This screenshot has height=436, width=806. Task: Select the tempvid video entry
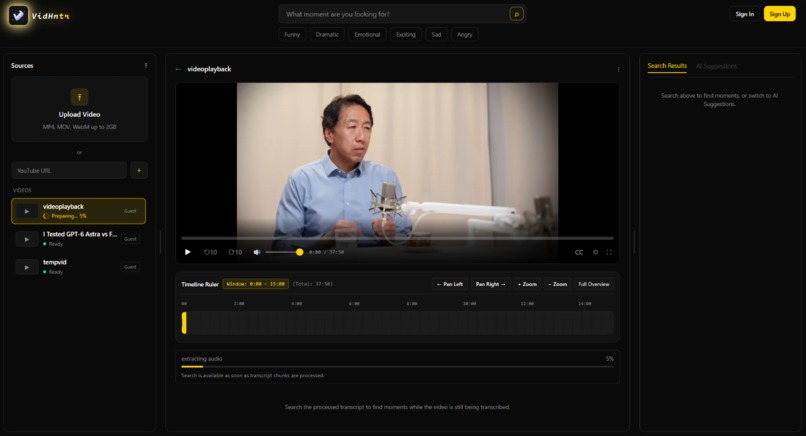[x=78, y=267]
